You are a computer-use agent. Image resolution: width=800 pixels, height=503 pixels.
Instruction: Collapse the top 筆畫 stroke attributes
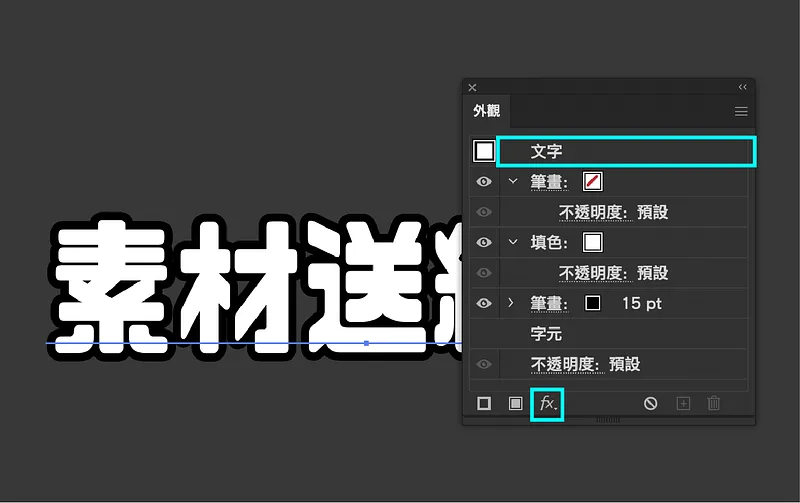513,181
